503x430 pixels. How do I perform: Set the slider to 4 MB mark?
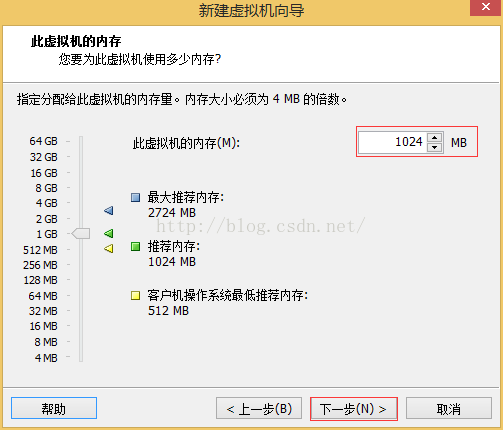tap(81, 358)
